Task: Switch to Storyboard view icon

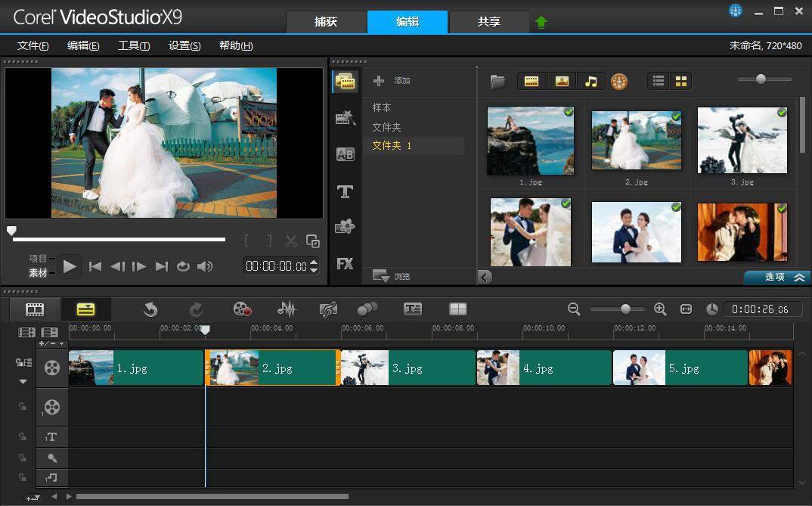Action: coord(35,309)
